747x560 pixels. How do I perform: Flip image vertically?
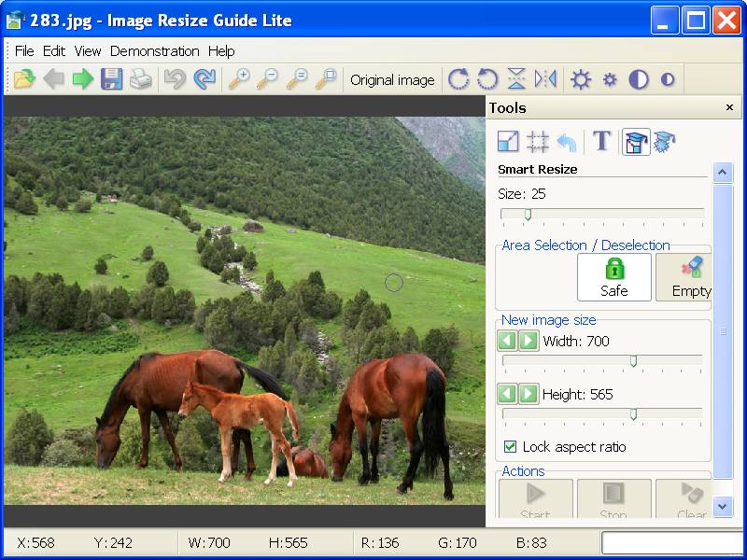[x=516, y=79]
